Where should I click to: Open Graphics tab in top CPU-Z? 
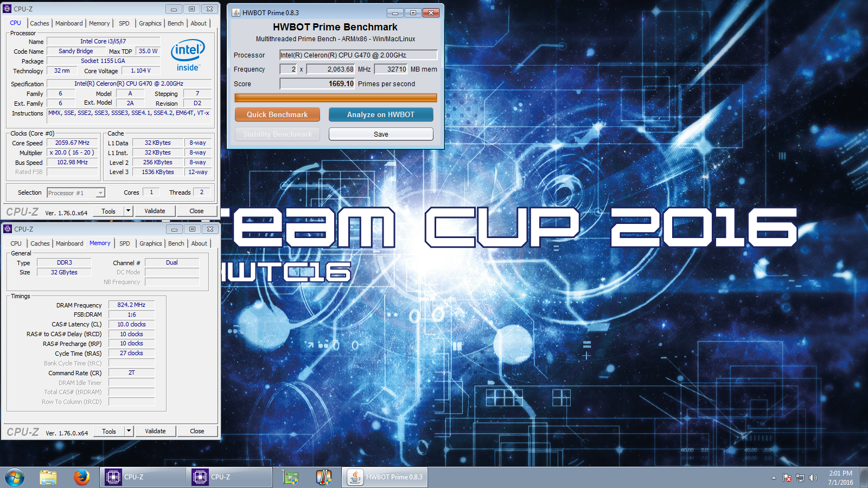[150, 23]
